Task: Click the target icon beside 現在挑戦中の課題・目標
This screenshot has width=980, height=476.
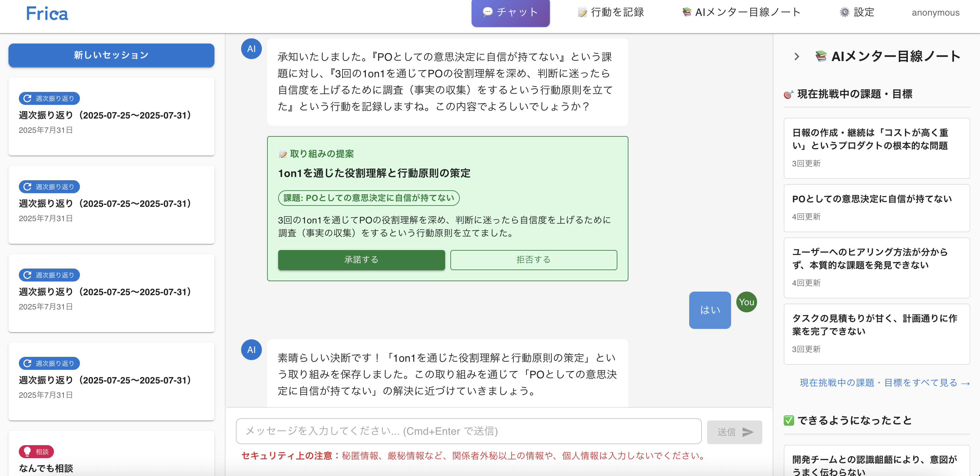Action: pos(788,94)
